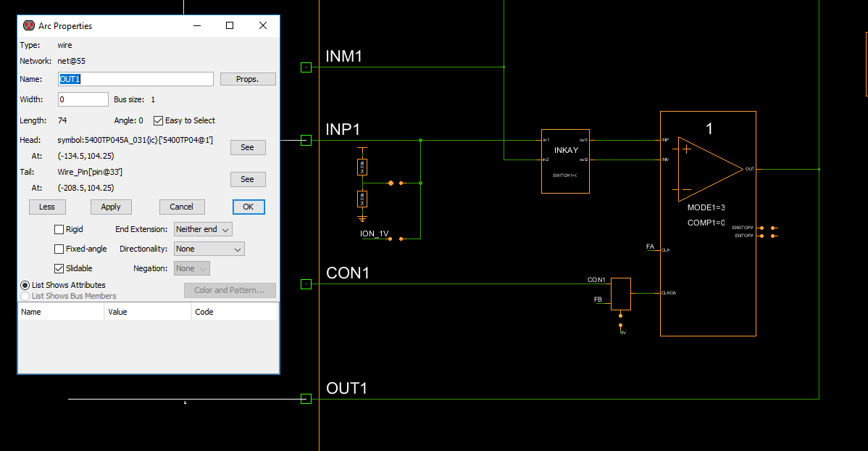Click the Width input field
868x451 pixels.
83,99
